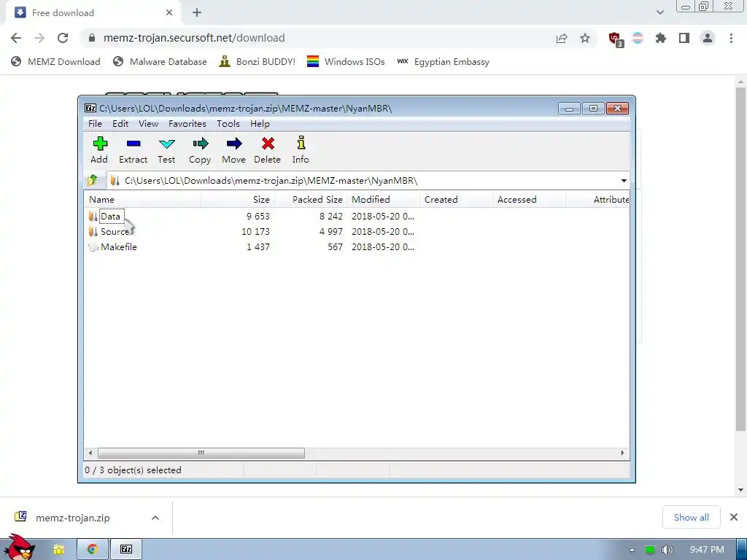Sort by the Packed Size column header
The height and width of the screenshot is (560, 747).
[311, 200]
